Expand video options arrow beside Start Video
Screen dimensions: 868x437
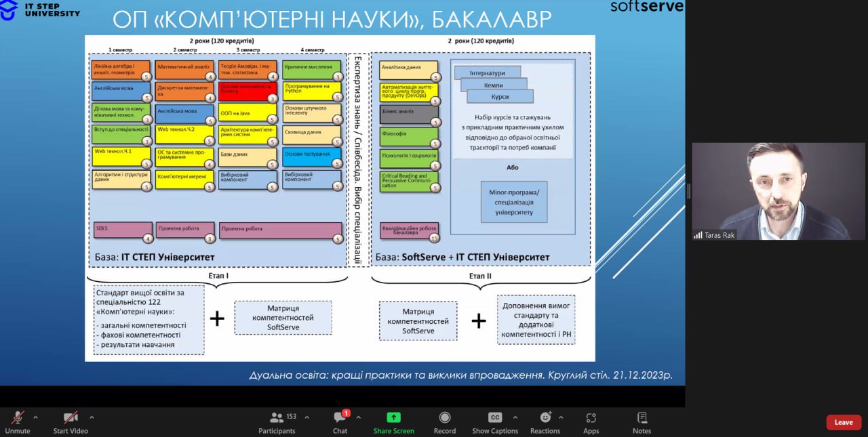tap(92, 417)
